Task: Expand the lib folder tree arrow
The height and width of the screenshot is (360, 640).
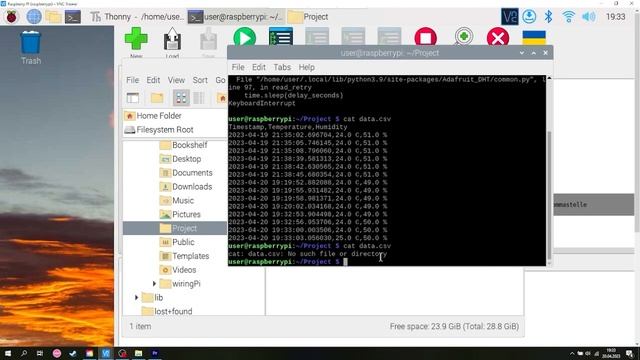Action: click(136, 298)
